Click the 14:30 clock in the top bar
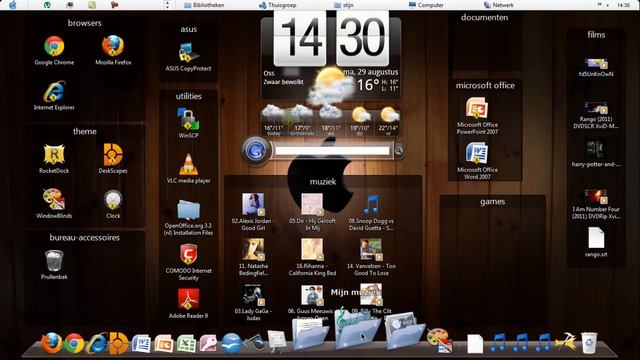Image resolution: width=640 pixels, height=360 pixels. pos(623,5)
